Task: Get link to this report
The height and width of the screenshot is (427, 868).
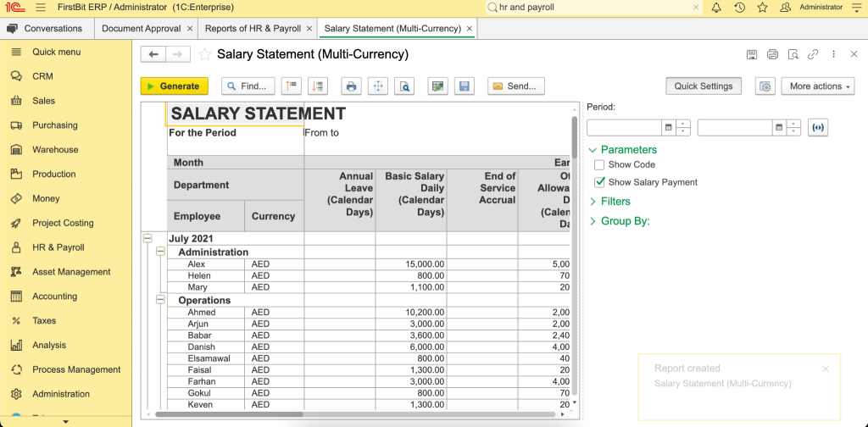Action: click(813, 54)
